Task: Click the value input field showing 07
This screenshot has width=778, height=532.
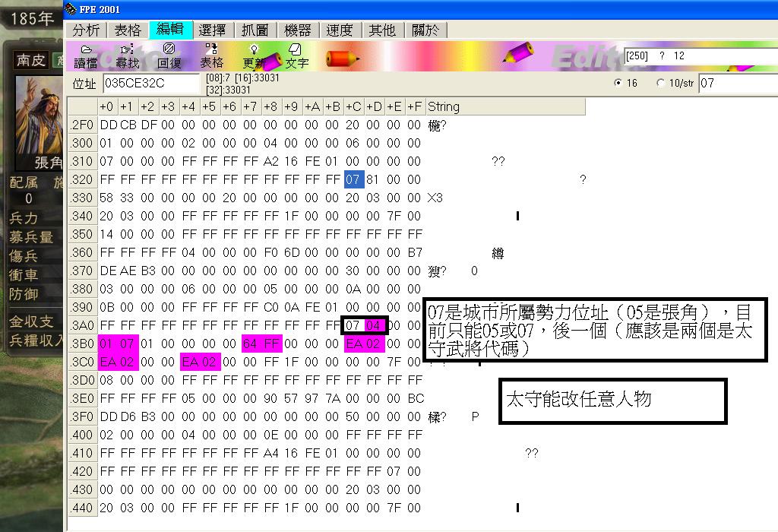Action: click(735, 83)
